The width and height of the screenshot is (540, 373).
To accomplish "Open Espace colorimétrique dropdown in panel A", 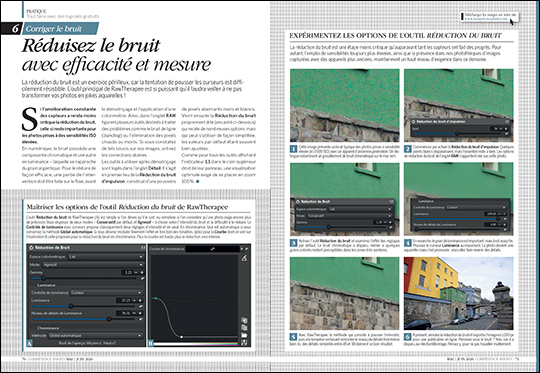I will 106,257.
